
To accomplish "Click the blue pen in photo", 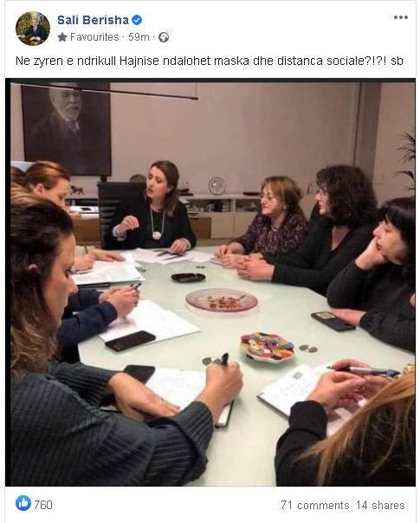I will coord(364,371).
